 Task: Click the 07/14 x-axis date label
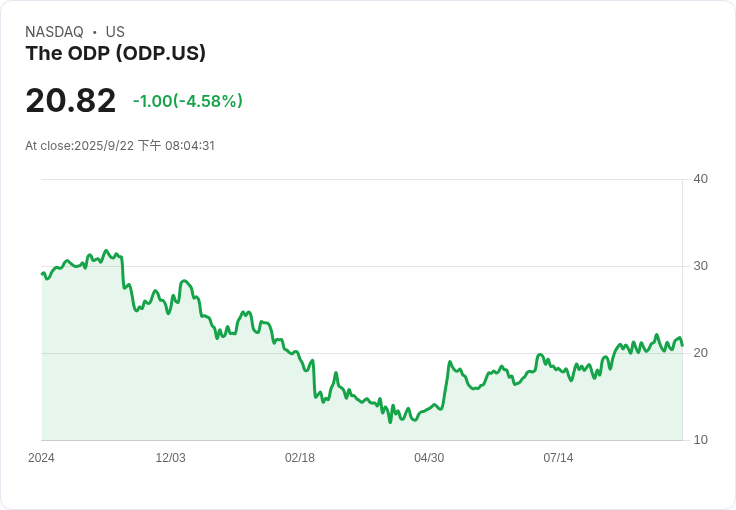(558, 458)
